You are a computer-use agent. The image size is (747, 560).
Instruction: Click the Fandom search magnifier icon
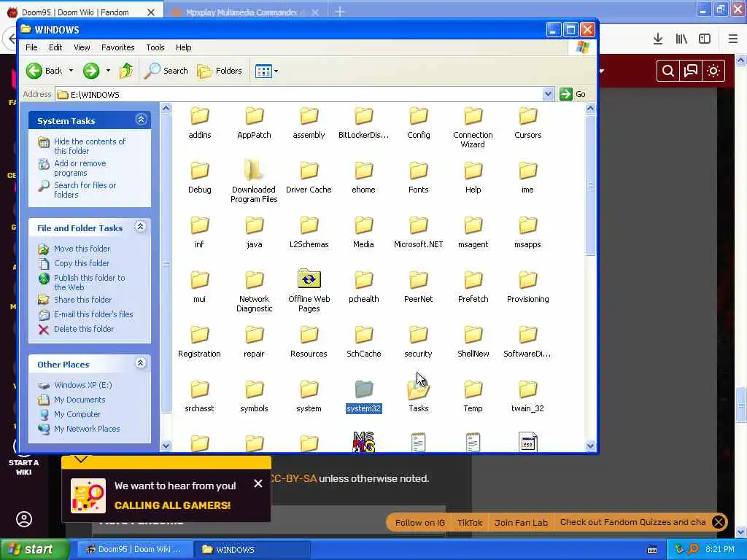coord(668,71)
